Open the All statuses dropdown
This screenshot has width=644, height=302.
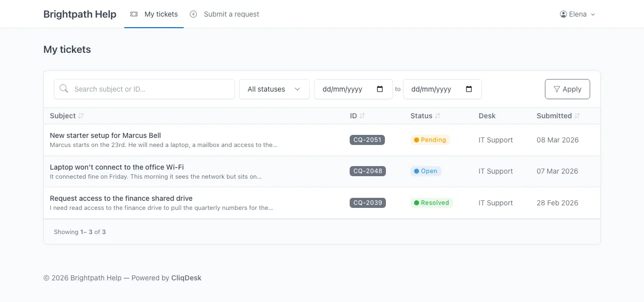click(x=274, y=89)
